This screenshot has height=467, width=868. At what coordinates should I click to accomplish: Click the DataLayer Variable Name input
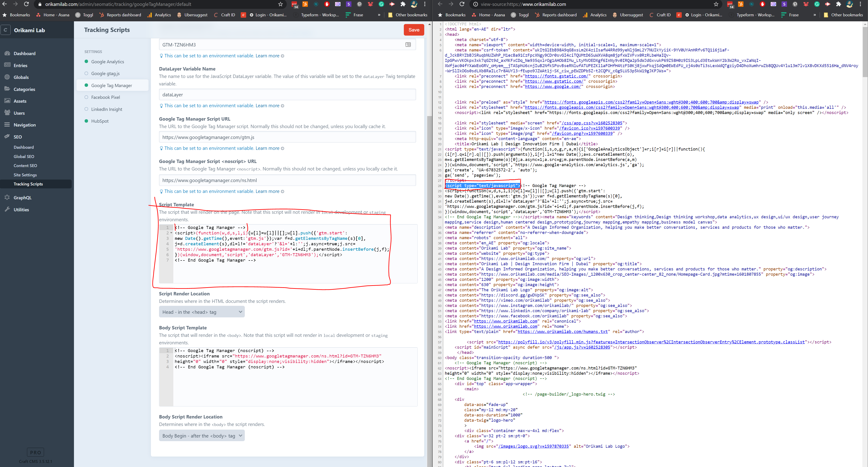[x=287, y=95]
